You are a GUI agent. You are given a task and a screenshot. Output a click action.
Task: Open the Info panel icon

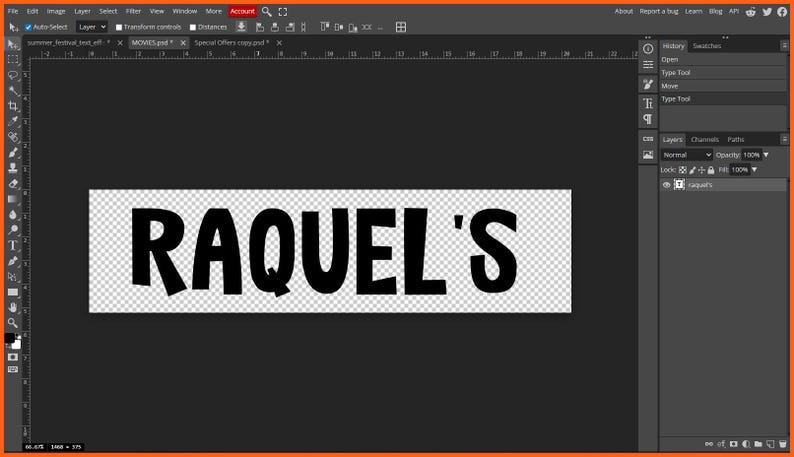click(x=648, y=49)
